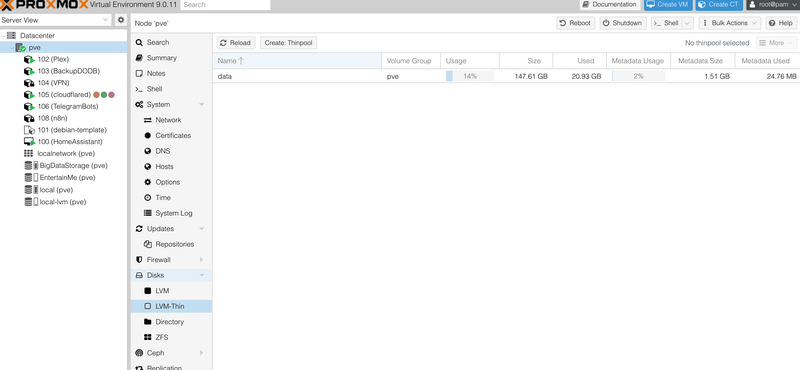Click the green tag dot on cloudflared
The height and width of the screenshot is (370, 800).
pyautogui.click(x=104, y=95)
